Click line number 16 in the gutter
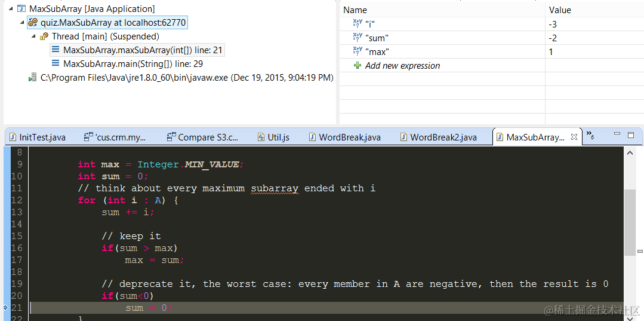The height and width of the screenshot is (321, 644). coord(16,247)
